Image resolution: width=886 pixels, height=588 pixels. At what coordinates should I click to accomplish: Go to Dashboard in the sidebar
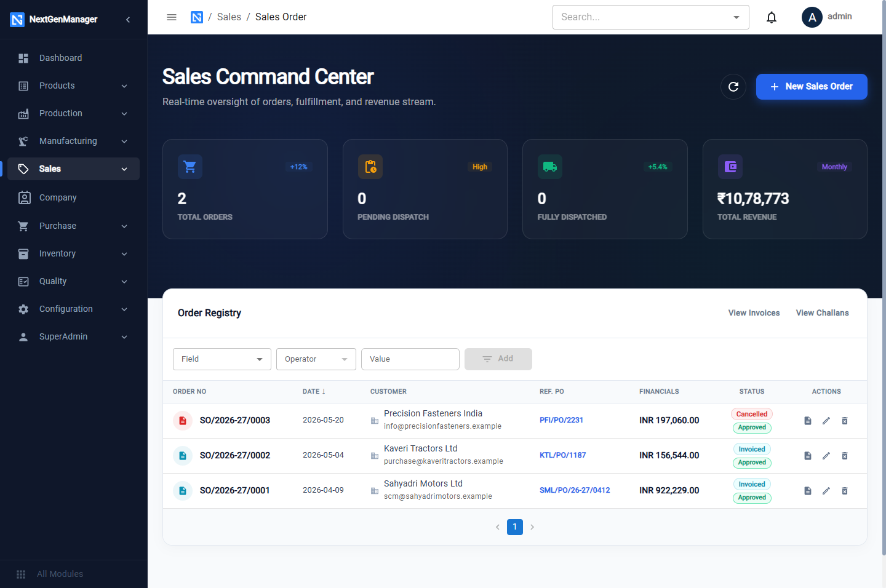pos(74,58)
